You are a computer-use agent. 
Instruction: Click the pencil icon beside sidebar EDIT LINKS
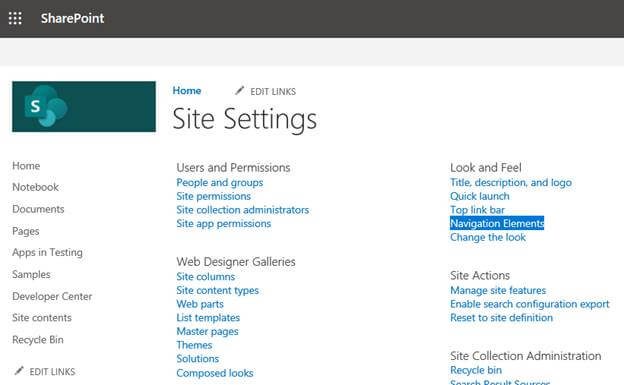(19, 371)
